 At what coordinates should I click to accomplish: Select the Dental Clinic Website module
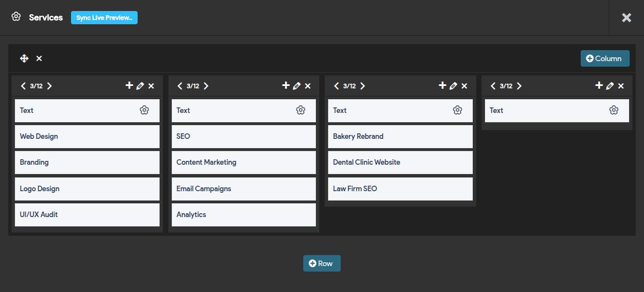pos(401,163)
